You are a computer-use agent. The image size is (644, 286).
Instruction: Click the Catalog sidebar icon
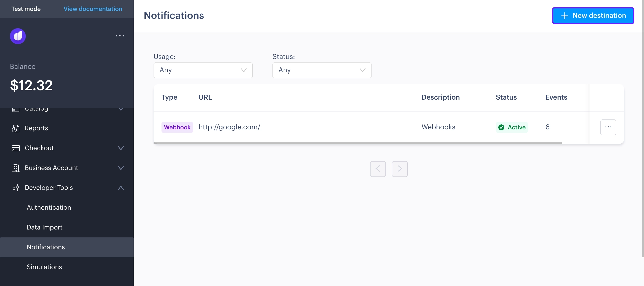coord(16,109)
